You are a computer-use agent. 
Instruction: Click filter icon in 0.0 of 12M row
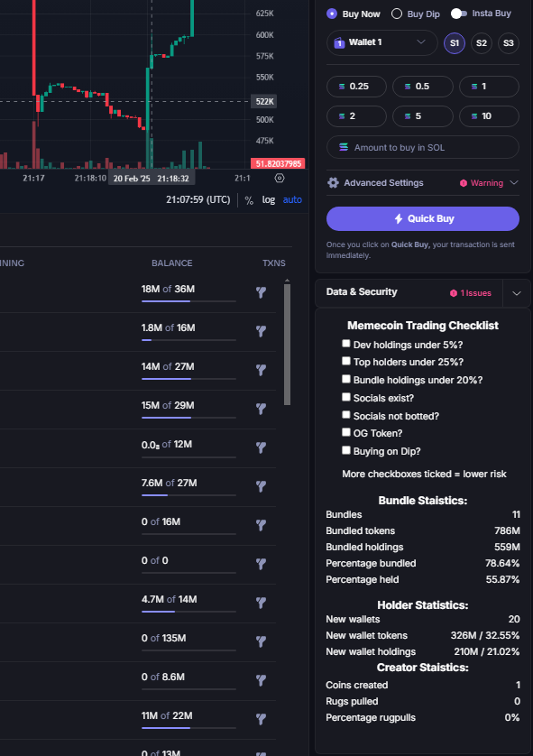click(262, 447)
